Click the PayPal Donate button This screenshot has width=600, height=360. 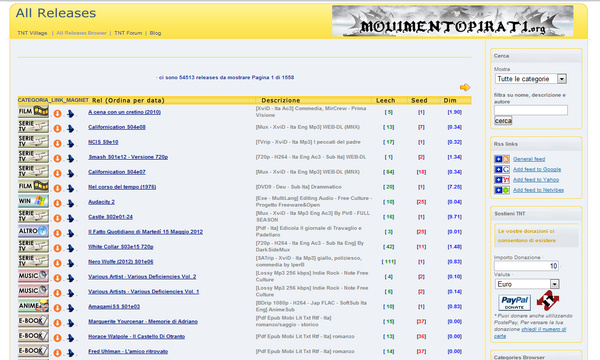pos(515,302)
